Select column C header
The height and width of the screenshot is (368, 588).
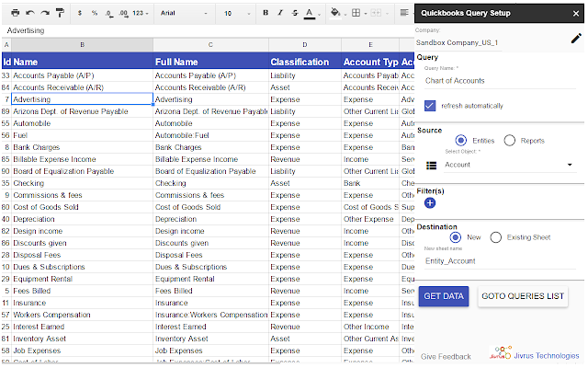coord(210,45)
